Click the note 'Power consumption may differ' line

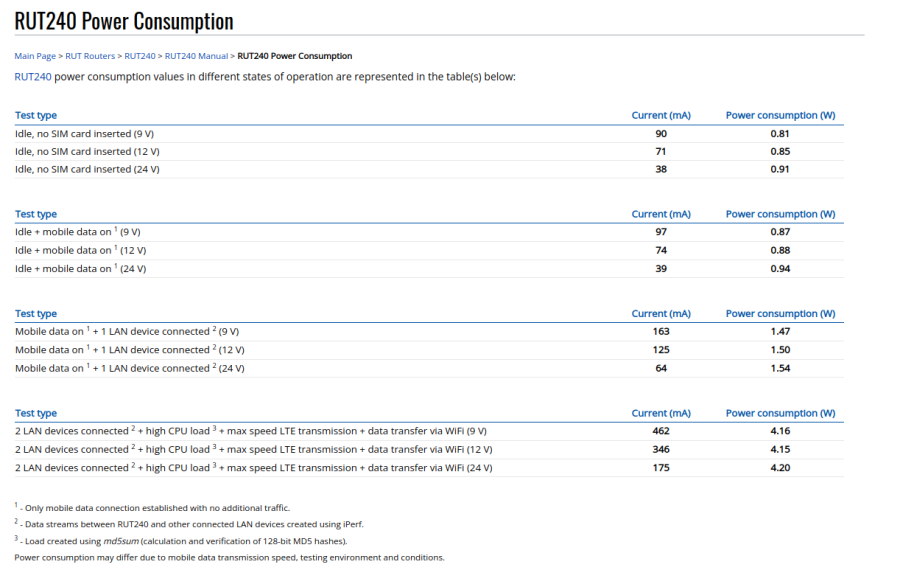(x=230, y=557)
